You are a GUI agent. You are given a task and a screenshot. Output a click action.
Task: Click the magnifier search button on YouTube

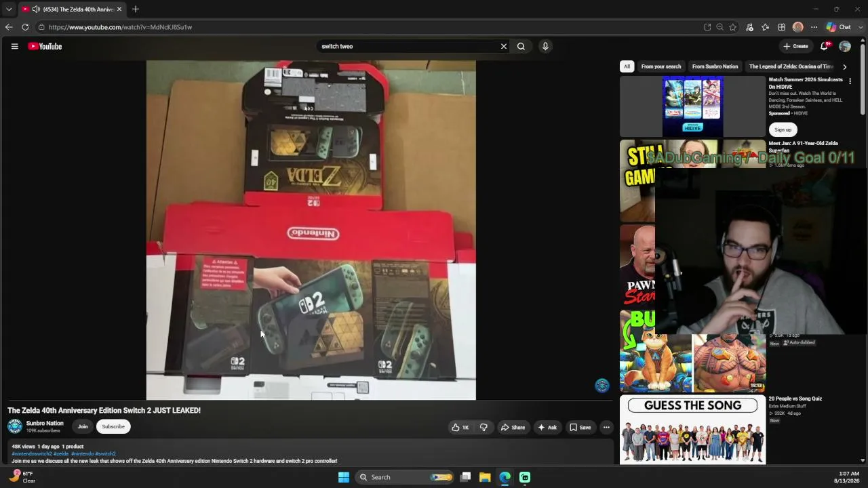[521, 46]
